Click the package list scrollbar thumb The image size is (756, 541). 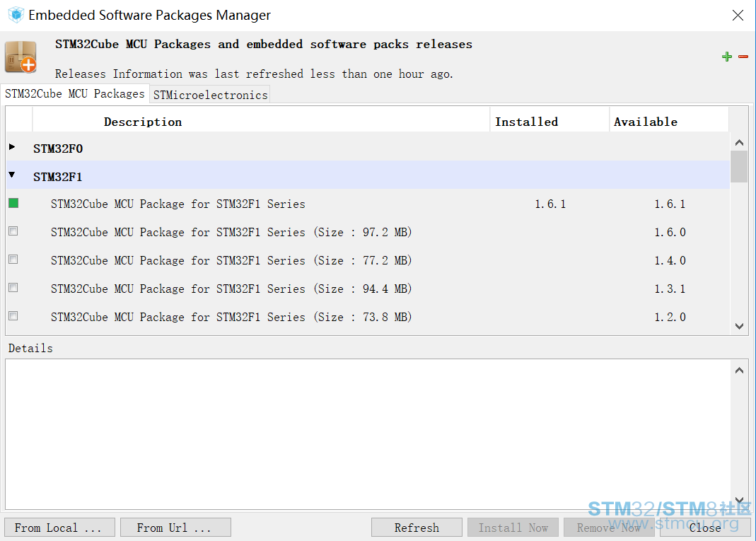pos(739,167)
